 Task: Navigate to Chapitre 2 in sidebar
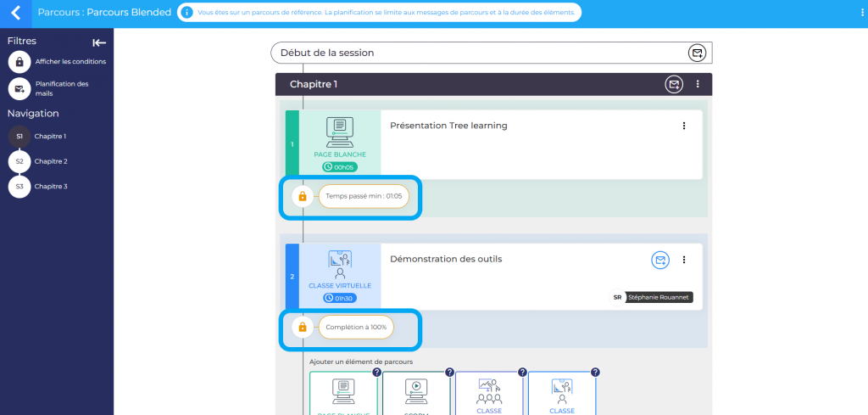[19, 161]
